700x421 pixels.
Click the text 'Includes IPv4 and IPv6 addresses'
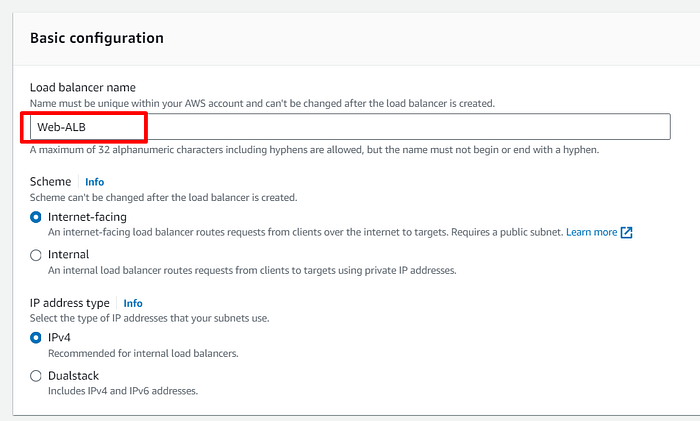[x=123, y=391]
